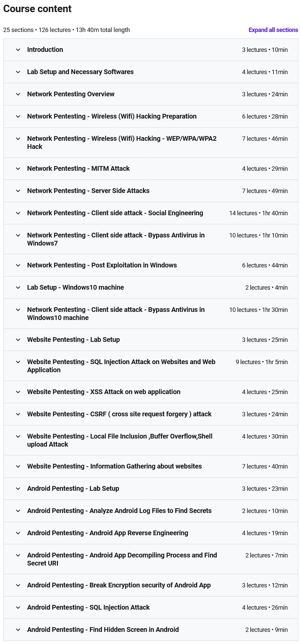
Task: Select Android App Reverse Engineering section title
Action: 108,533
